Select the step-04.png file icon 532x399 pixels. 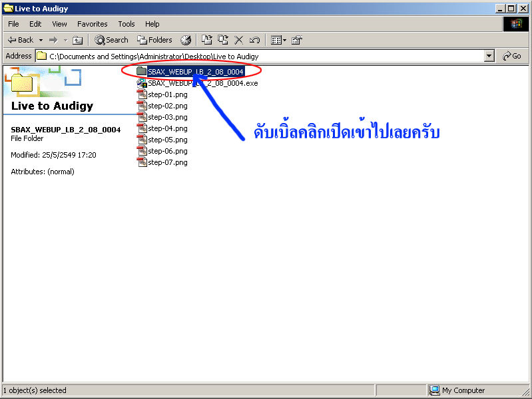coord(141,128)
